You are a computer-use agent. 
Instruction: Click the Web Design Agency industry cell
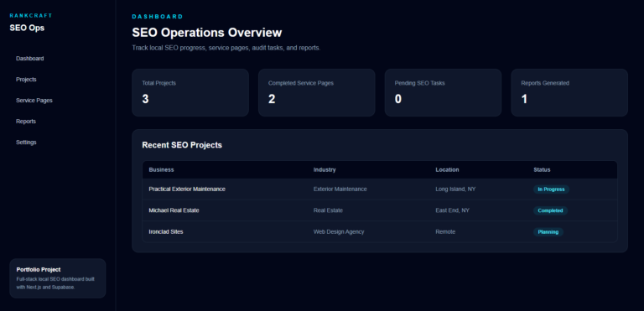339,231
